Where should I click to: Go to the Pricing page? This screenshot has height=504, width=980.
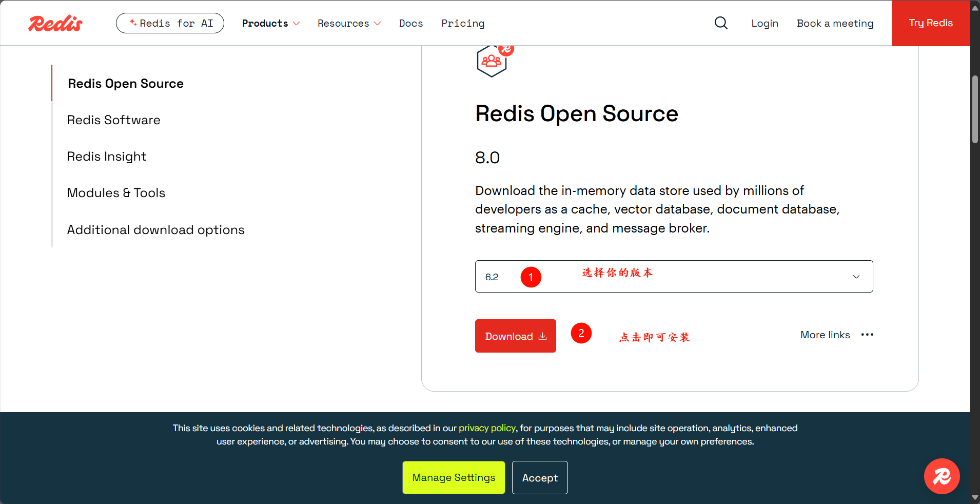[462, 23]
